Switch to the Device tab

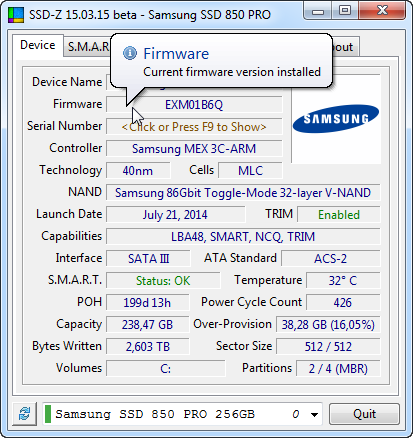point(38,45)
